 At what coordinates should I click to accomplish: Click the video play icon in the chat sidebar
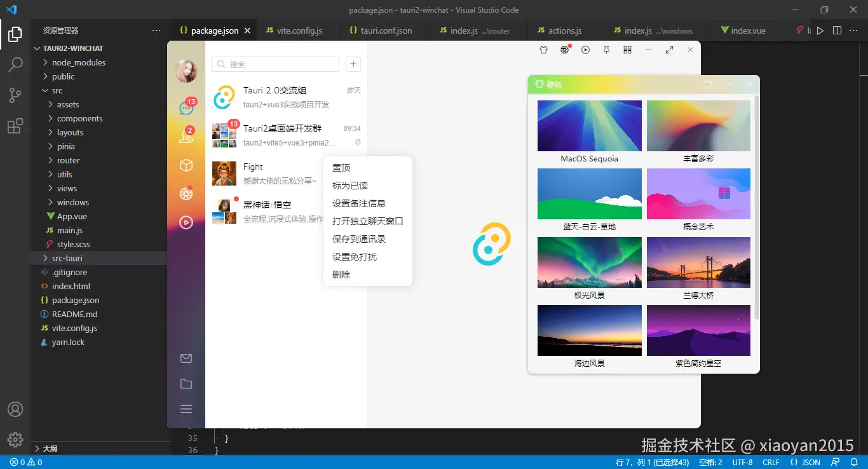click(186, 222)
